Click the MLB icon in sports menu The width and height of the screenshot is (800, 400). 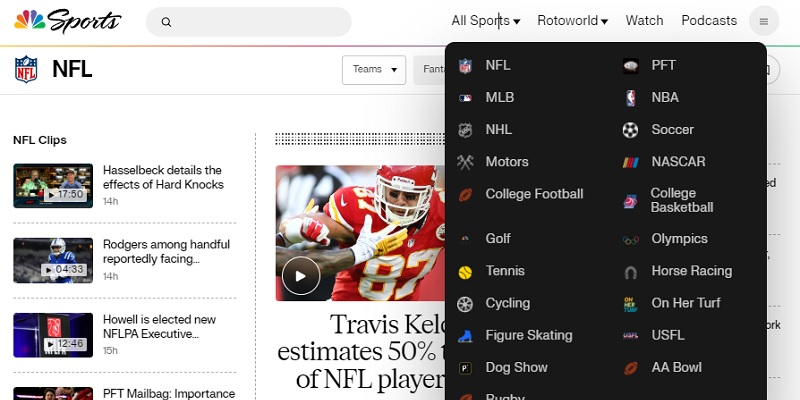click(x=465, y=98)
